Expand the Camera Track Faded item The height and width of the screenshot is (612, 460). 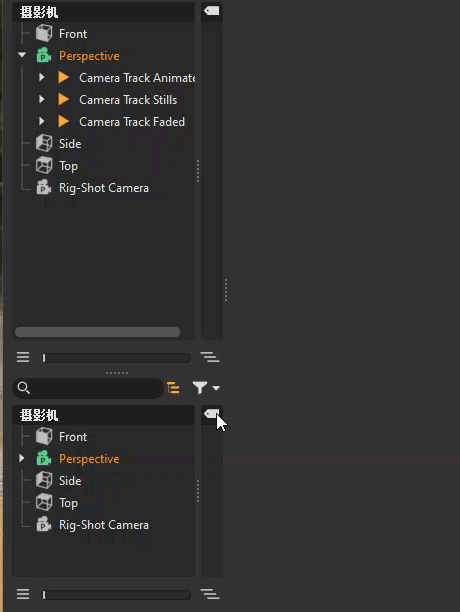(x=42, y=121)
